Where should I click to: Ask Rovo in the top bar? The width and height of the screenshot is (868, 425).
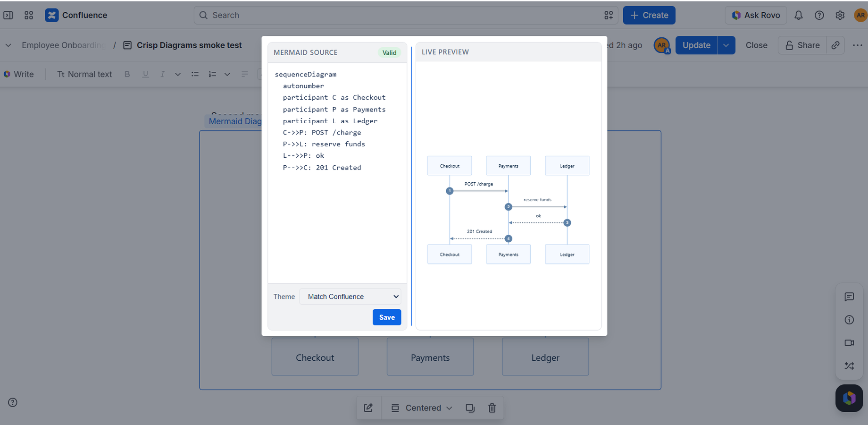pyautogui.click(x=756, y=15)
